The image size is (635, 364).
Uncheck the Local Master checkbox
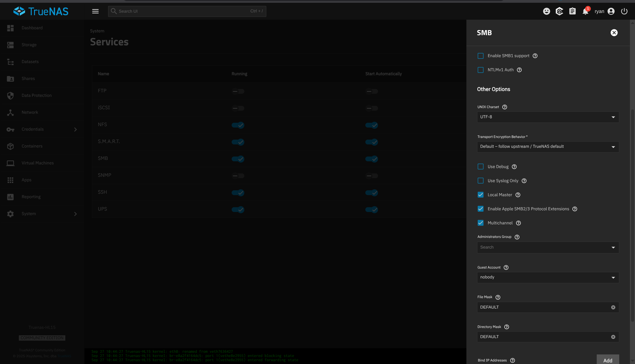(x=480, y=195)
